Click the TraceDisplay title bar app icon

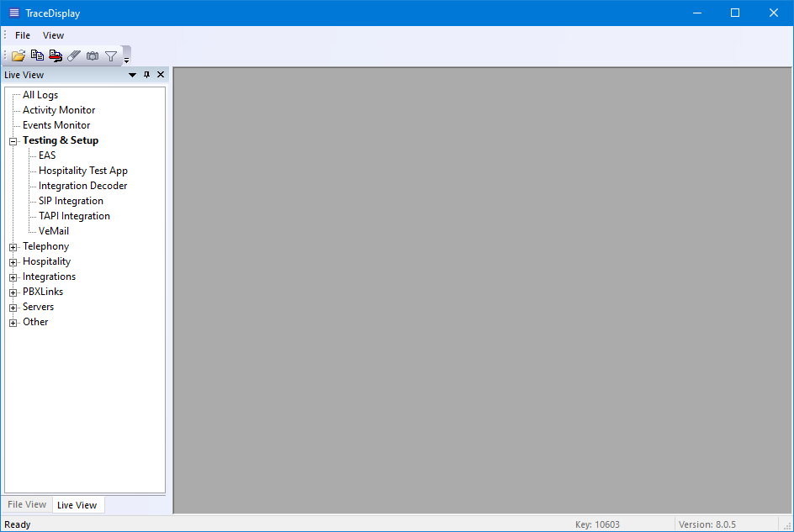point(13,13)
